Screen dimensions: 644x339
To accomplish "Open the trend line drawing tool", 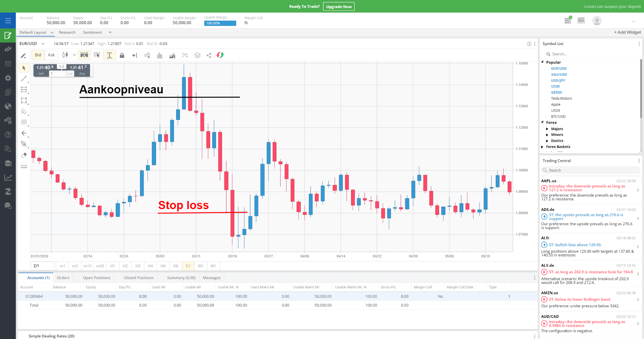I will point(24,79).
